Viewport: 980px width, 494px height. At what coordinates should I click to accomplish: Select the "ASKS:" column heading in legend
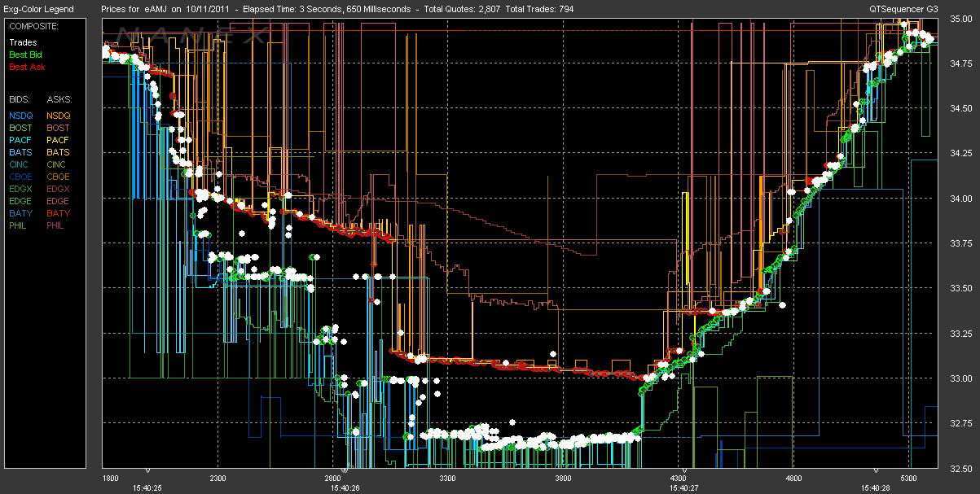pyautogui.click(x=59, y=98)
